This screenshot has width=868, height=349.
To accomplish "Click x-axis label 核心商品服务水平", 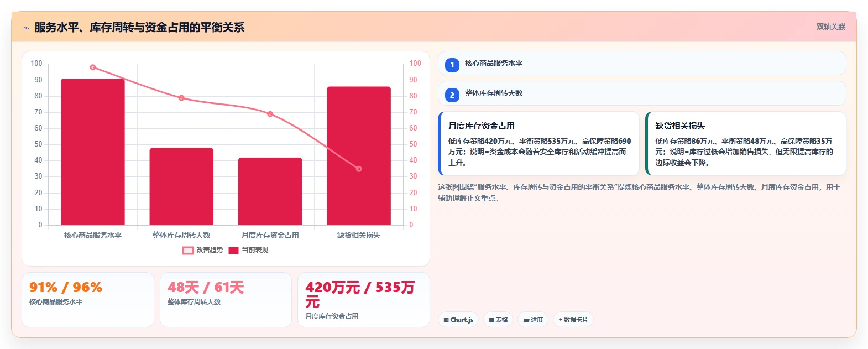I will (93, 235).
